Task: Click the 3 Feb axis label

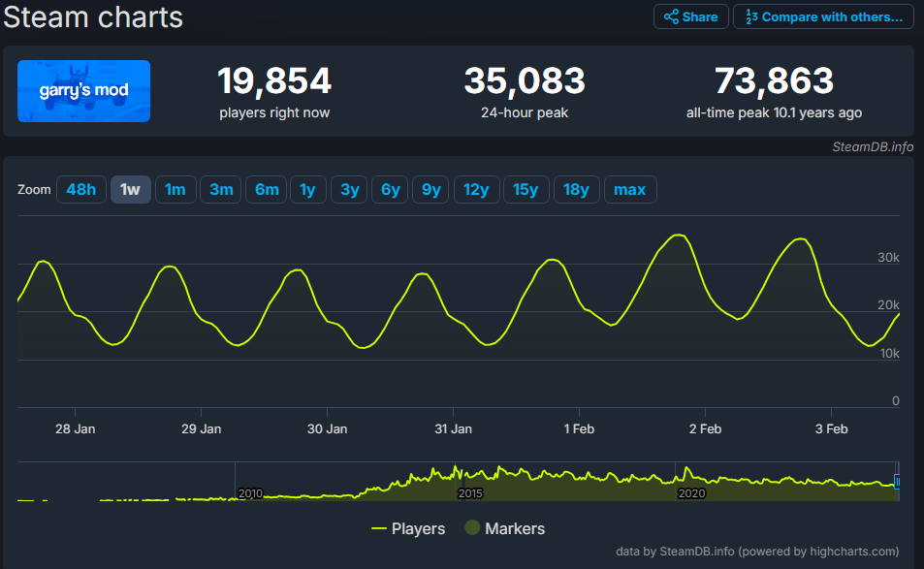Action: (x=832, y=428)
